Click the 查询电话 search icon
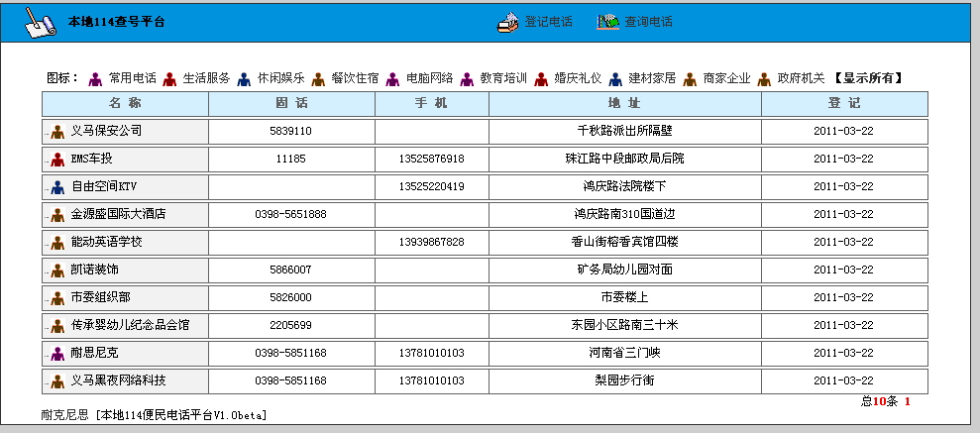 tap(608, 22)
